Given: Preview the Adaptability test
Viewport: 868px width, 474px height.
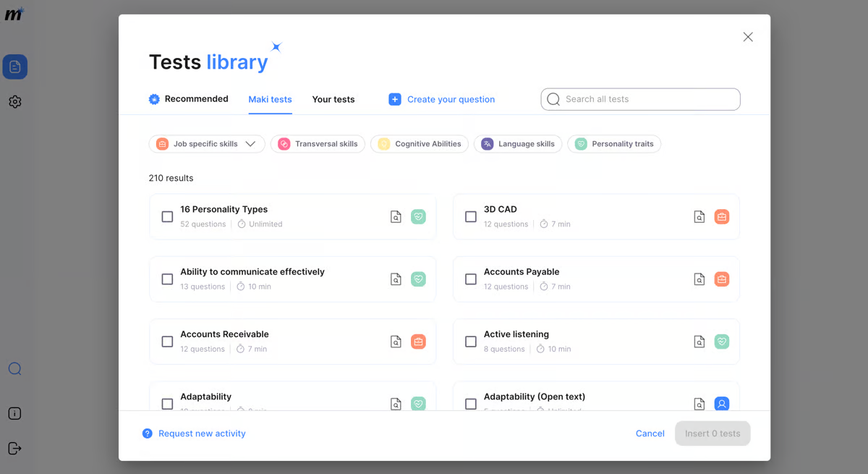Looking at the screenshot, I should 396,404.
